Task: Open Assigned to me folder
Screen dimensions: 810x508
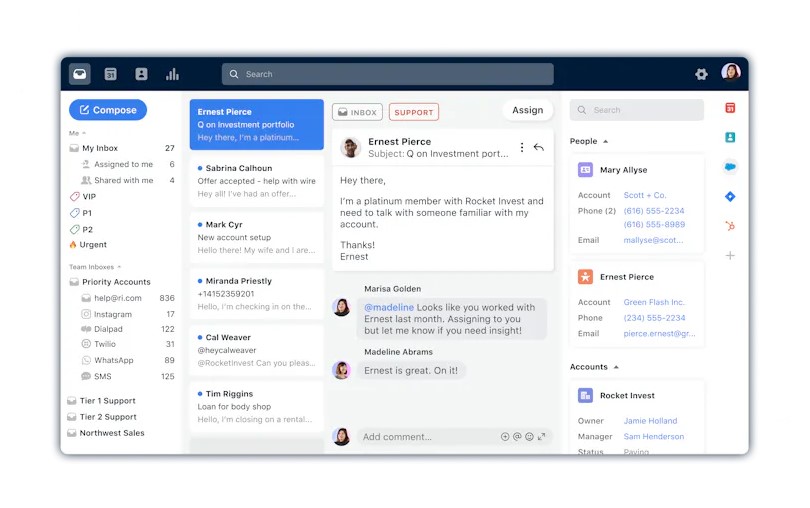Action: (x=128, y=164)
